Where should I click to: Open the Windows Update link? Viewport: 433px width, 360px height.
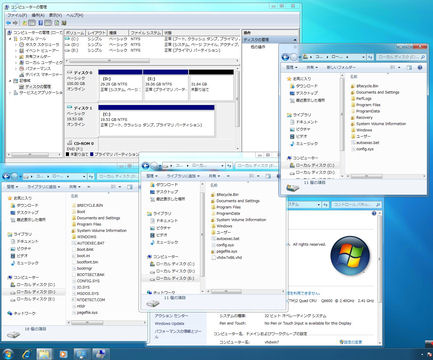click(x=169, y=324)
